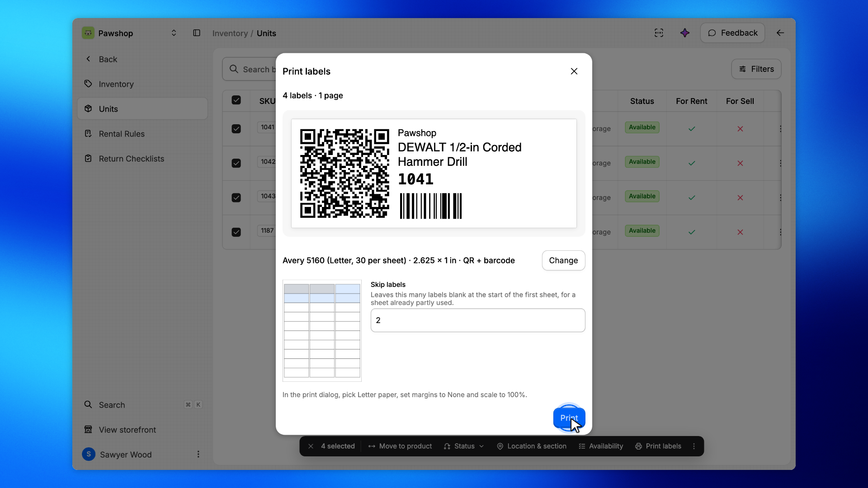Click the For Rent checkmark in row 1187
The width and height of the screenshot is (868, 488).
tap(692, 232)
